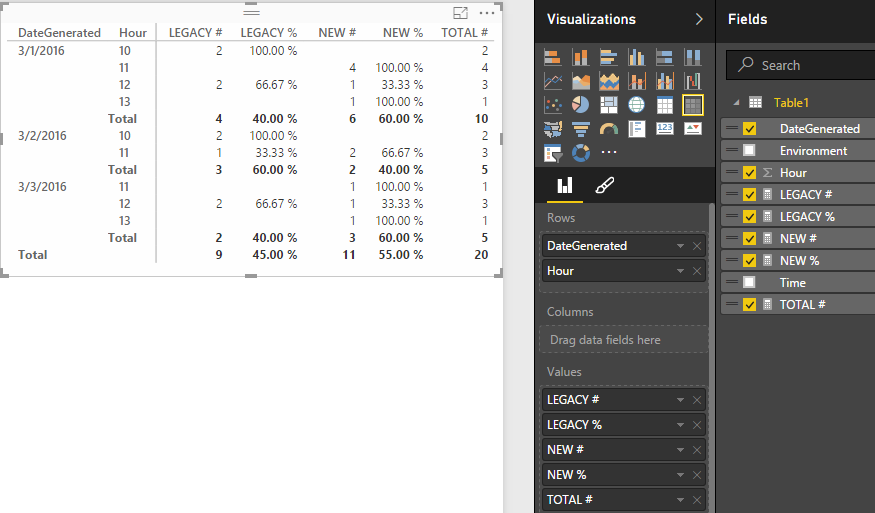Check the Environment field

point(749,151)
